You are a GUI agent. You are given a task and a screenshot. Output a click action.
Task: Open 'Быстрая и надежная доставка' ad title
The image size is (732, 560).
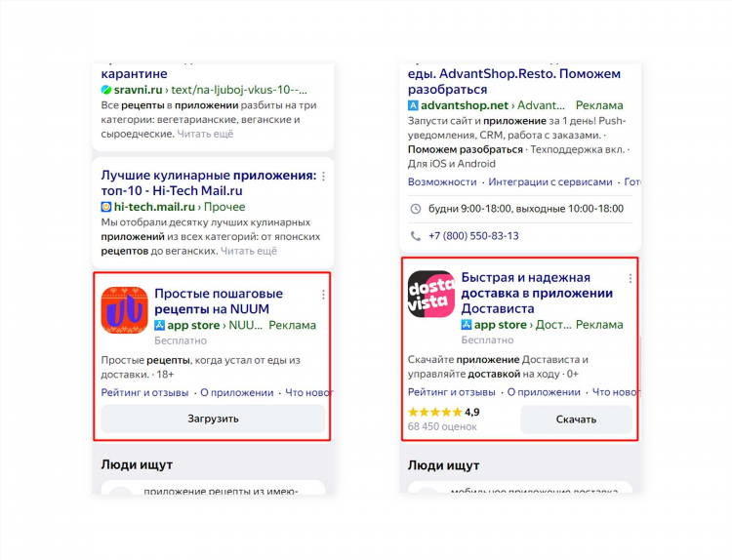pyautogui.click(x=537, y=293)
